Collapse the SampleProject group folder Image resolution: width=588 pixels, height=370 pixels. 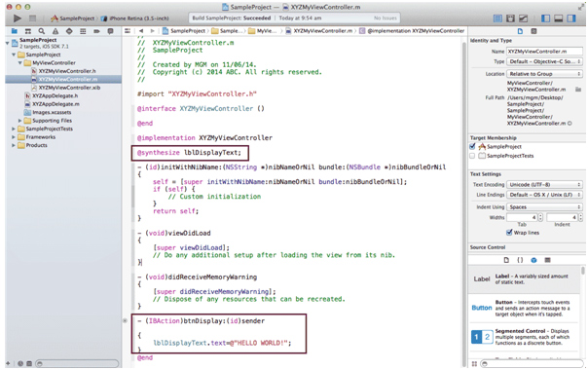[x=14, y=55]
